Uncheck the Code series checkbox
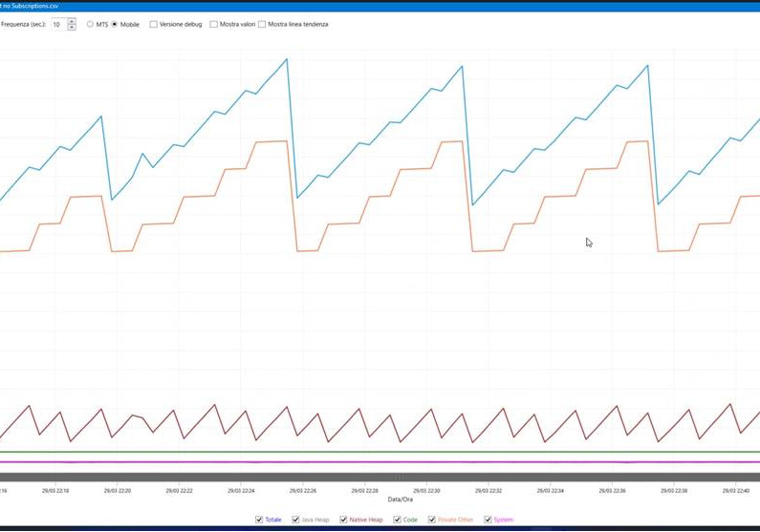 click(398, 520)
